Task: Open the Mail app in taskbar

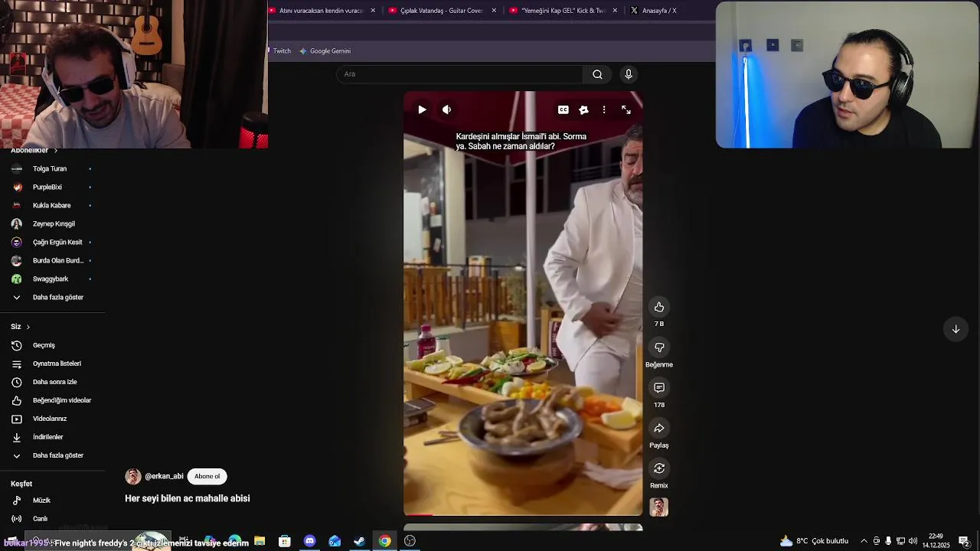Action: pyautogui.click(x=335, y=541)
